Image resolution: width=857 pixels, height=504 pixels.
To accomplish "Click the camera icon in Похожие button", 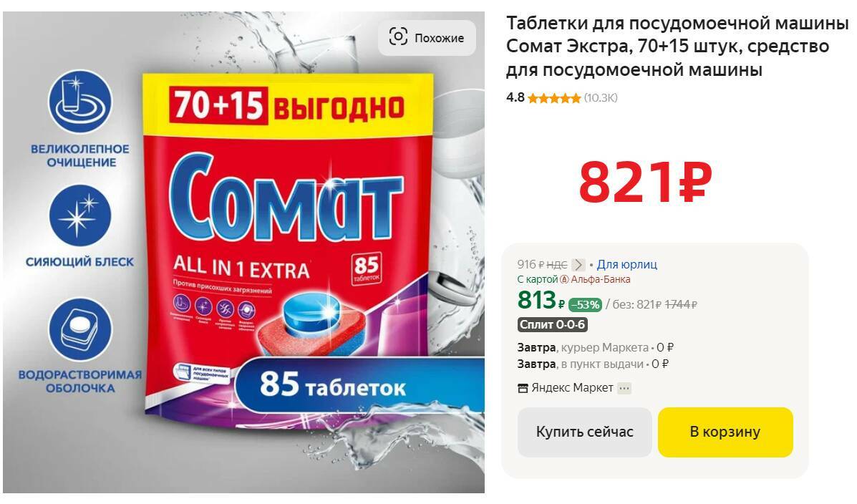I will tap(398, 37).
